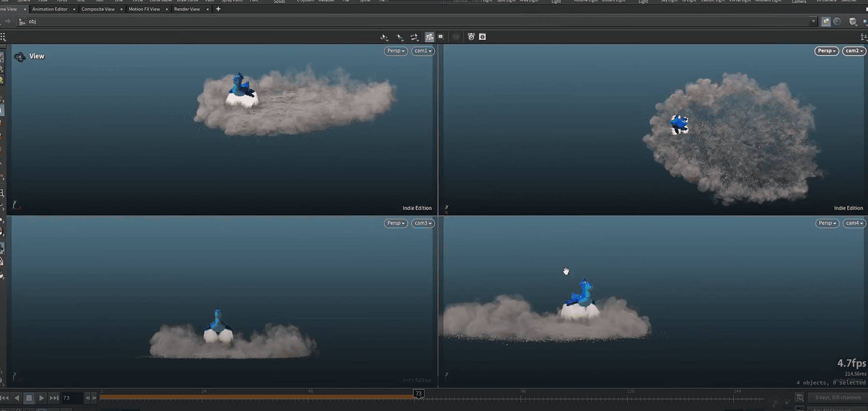This screenshot has width=868, height=411.
Task: Jump to first frame button
Action: (x=4, y=398)
